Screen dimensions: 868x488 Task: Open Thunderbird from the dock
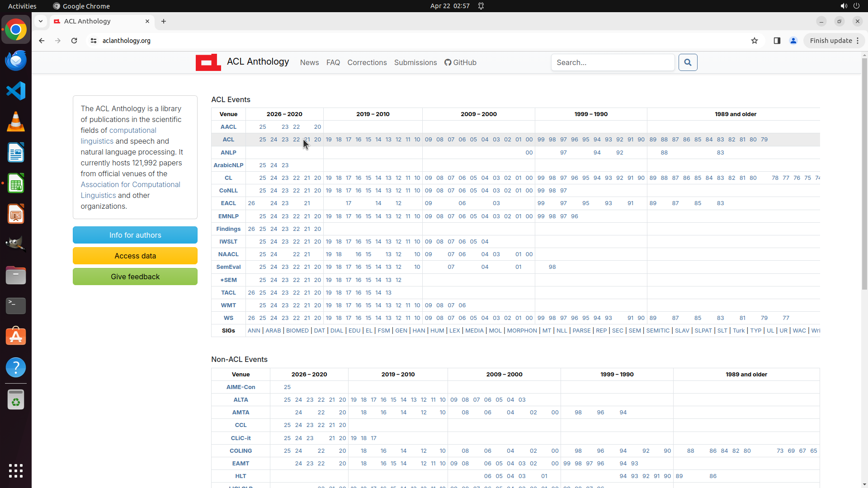click(16, 60)
